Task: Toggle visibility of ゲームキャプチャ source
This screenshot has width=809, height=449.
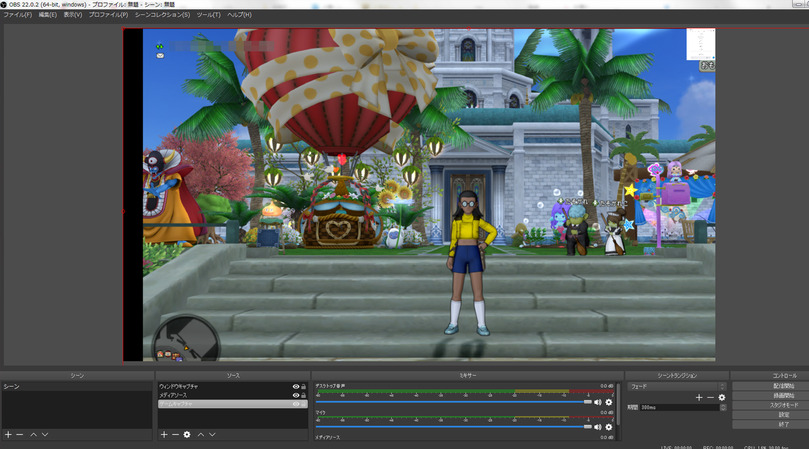Action: (296, 404)
